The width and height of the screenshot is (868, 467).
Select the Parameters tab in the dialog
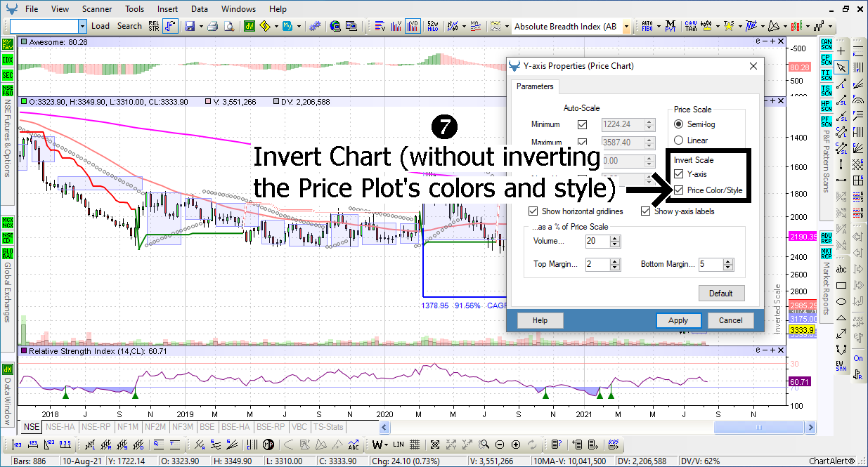(x=535, y=86)
